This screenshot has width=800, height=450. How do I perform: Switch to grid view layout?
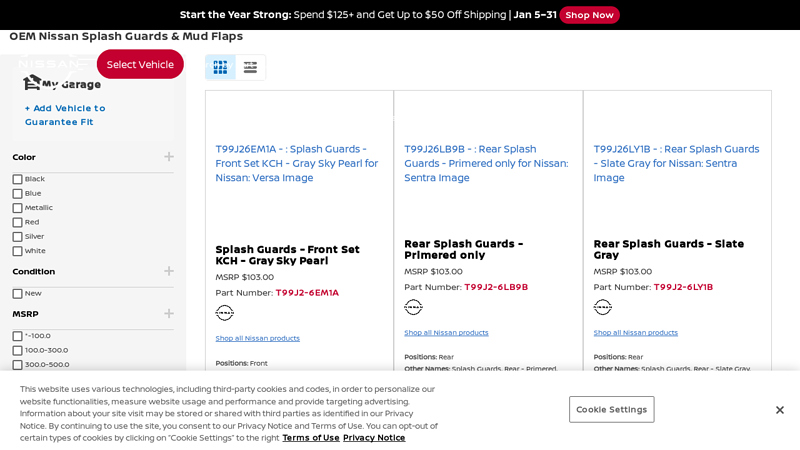pyautogui.click(x=220, y=67)
